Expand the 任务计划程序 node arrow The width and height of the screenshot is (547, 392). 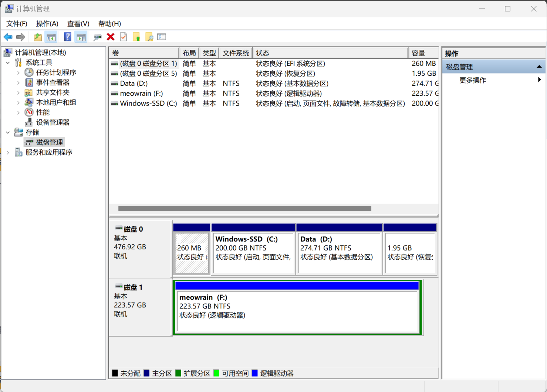18,73
